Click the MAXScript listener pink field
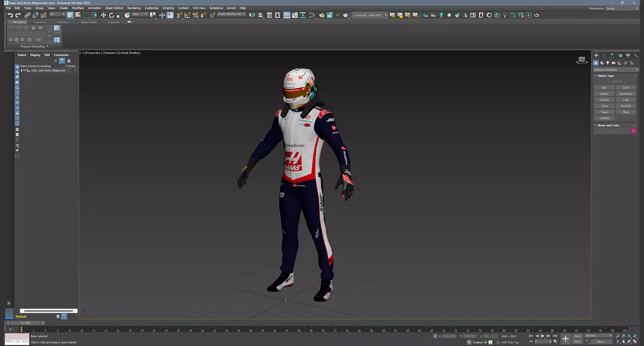The image size is (644, 346). 17,336
